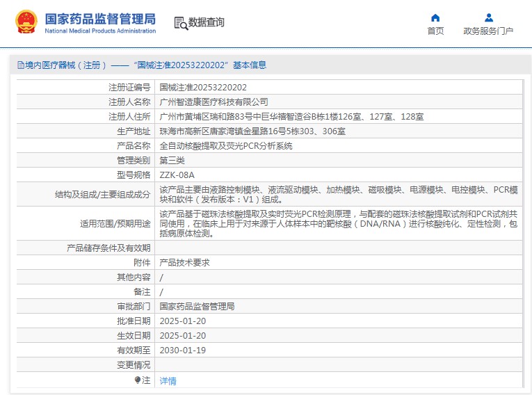Click the NMPA national emblem logo

[26, 22]
